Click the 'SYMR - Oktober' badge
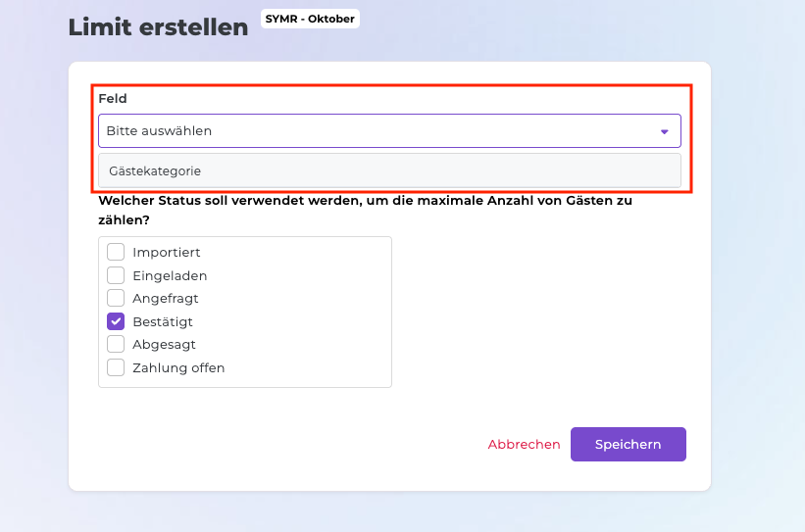The width and height of the screenshot is (805, 532). (310, 19)
